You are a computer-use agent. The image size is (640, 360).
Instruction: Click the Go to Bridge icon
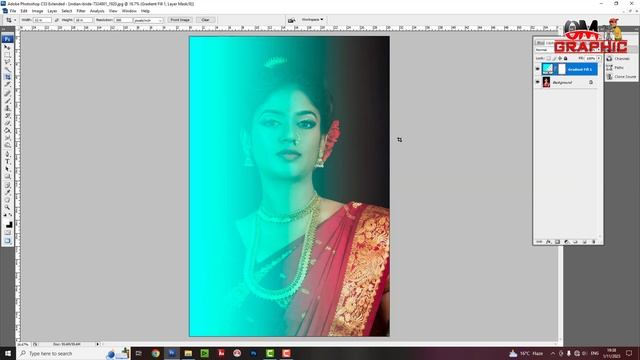[291, 20]
